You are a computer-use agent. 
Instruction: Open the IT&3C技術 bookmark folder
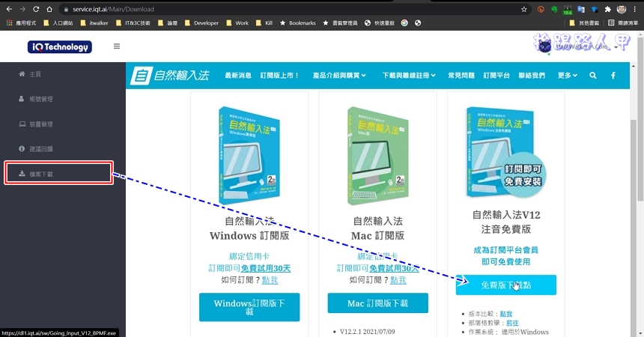133,23
